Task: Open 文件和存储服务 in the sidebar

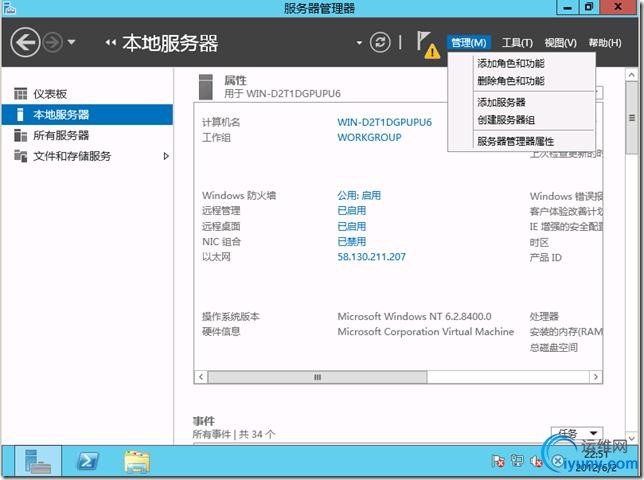Action: coord(87,156)
